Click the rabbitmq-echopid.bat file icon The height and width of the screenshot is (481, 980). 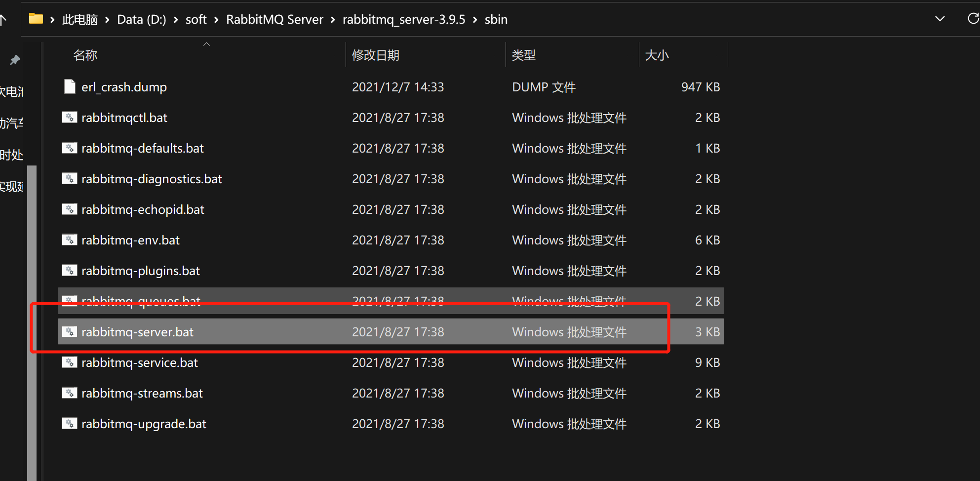tap(70, 209)
